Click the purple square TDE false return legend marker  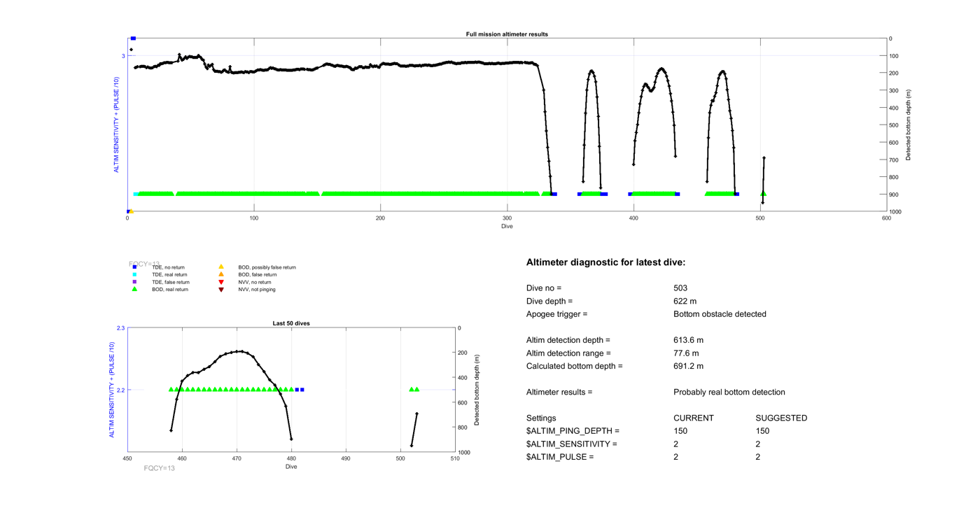coord(134,282)
